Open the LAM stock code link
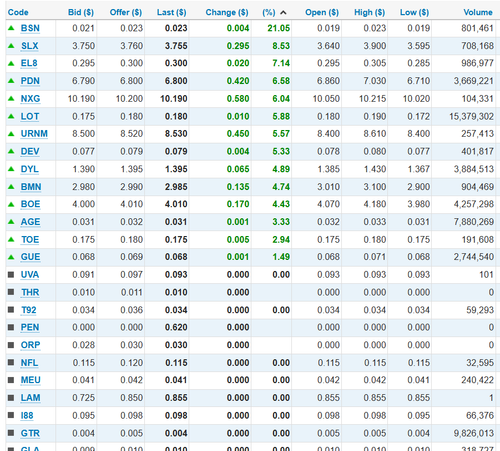The image size is (500, 451). (30, 398)
